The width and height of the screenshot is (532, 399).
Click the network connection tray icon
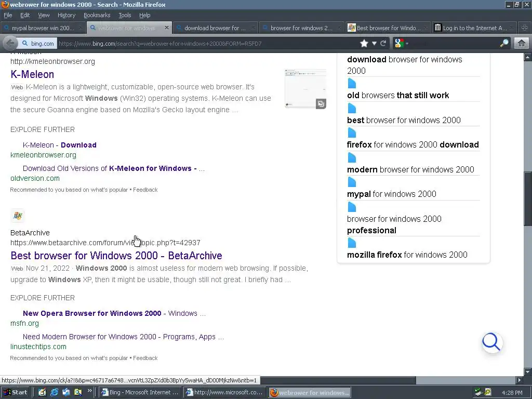pyautogui.click(x=478, y=392)
